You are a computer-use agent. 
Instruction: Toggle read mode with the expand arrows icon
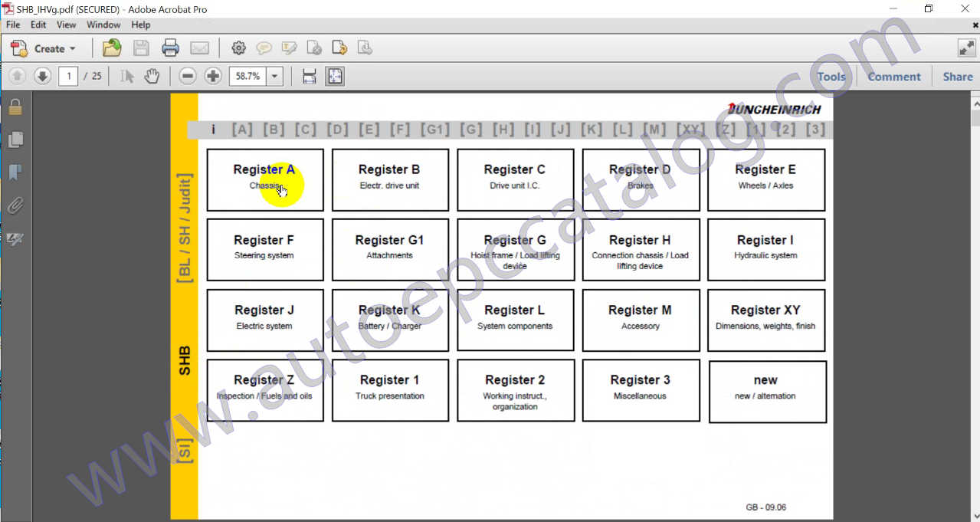[x=966, y=48]
